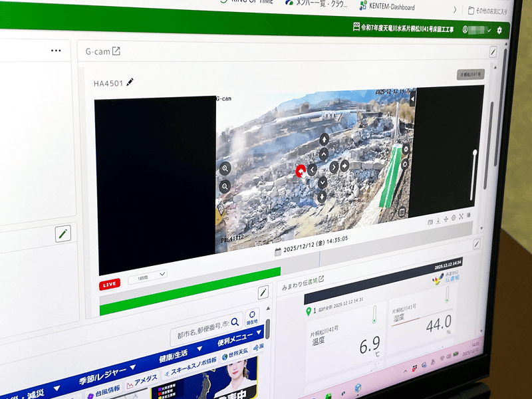Zoom in using the magnifier icon on camera feed
The image size is (532, 399).
click(x=225, y=168)
